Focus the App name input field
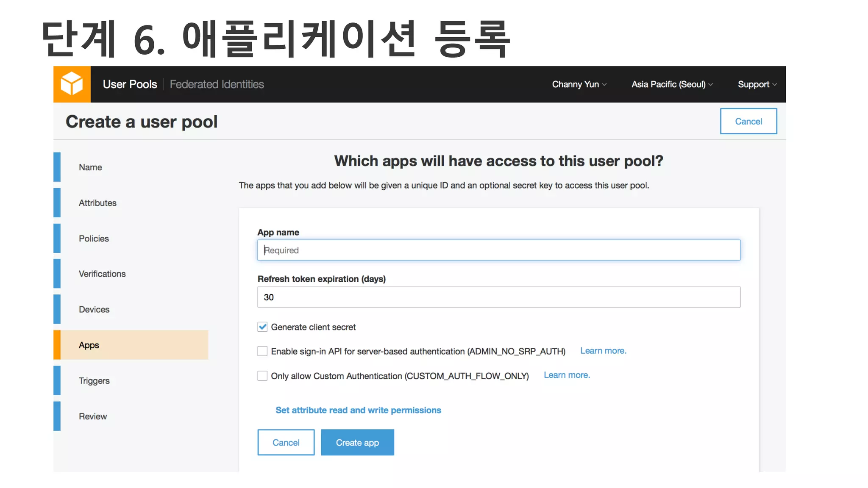Screen dimensions: 868x488 click(498, 250)
